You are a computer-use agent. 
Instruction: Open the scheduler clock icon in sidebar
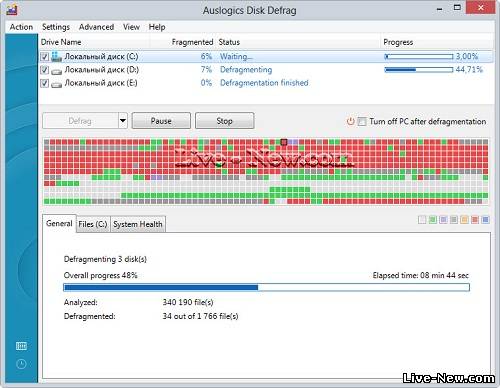[x=21, y=364]
